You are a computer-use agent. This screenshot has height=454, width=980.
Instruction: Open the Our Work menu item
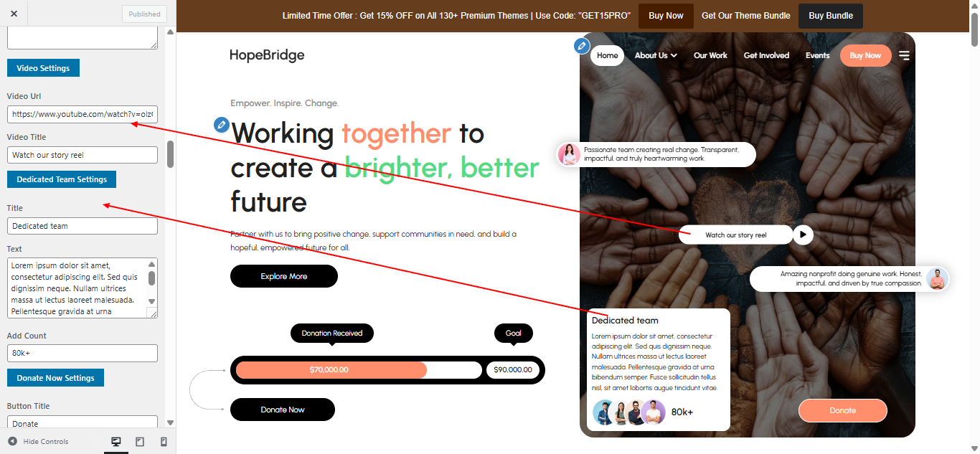(710, 55)
